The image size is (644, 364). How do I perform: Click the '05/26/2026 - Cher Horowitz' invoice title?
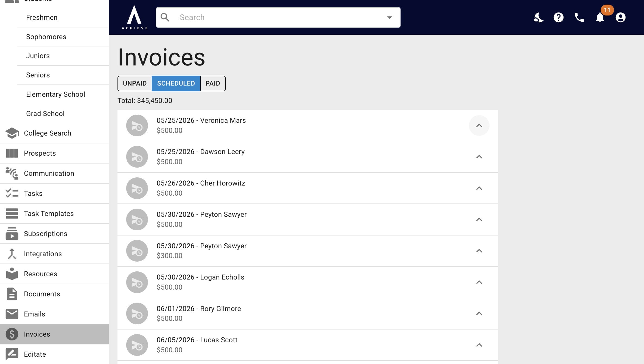201,183
